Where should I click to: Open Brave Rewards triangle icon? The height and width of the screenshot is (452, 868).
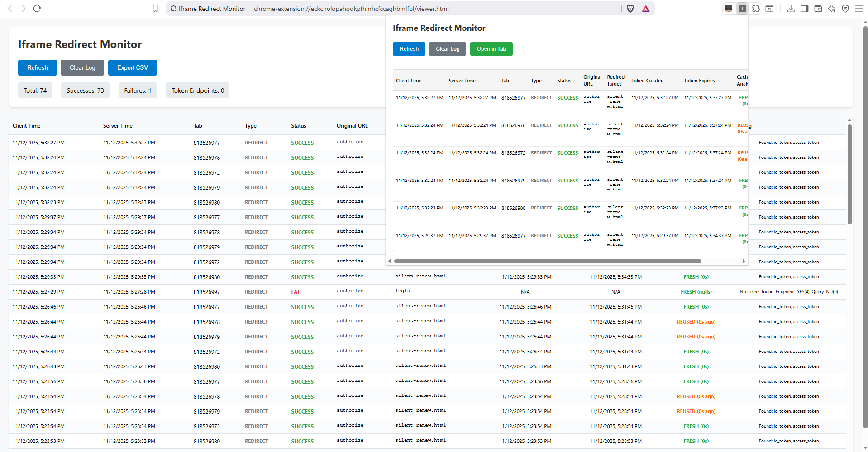pos(646,9)
